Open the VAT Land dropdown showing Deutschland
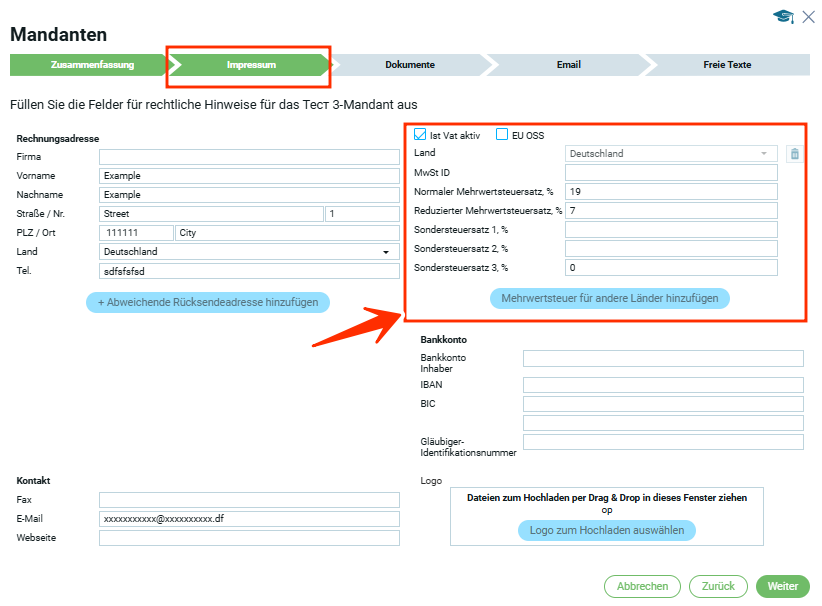The width and height of the screenshot is (822, 606). [671, 154]
